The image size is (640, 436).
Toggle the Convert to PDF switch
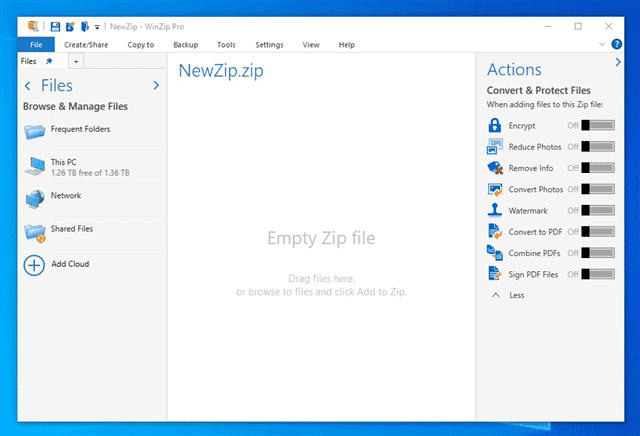[x=598, y=231]
